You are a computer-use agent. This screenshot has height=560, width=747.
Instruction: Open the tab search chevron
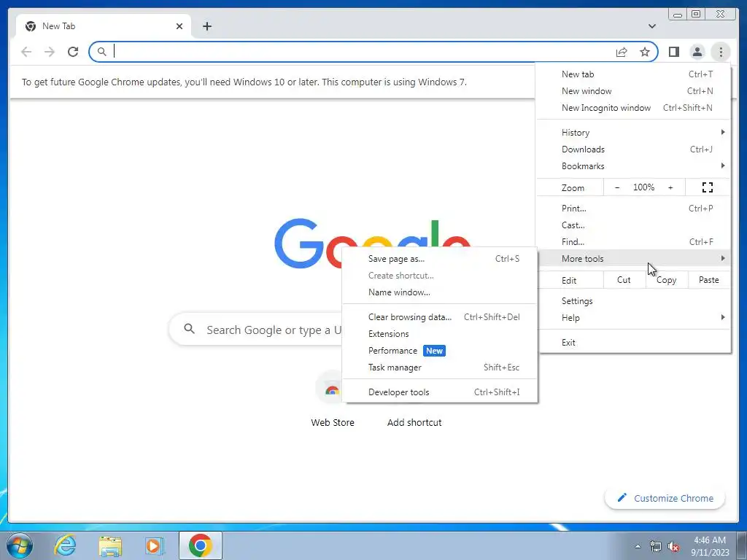[652, 26]
